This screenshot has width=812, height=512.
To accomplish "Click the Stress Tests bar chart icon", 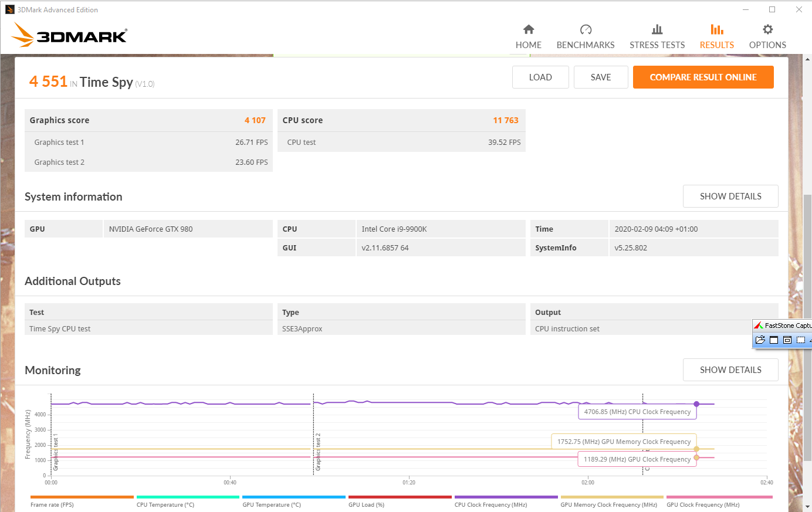I will pos(657,29).
